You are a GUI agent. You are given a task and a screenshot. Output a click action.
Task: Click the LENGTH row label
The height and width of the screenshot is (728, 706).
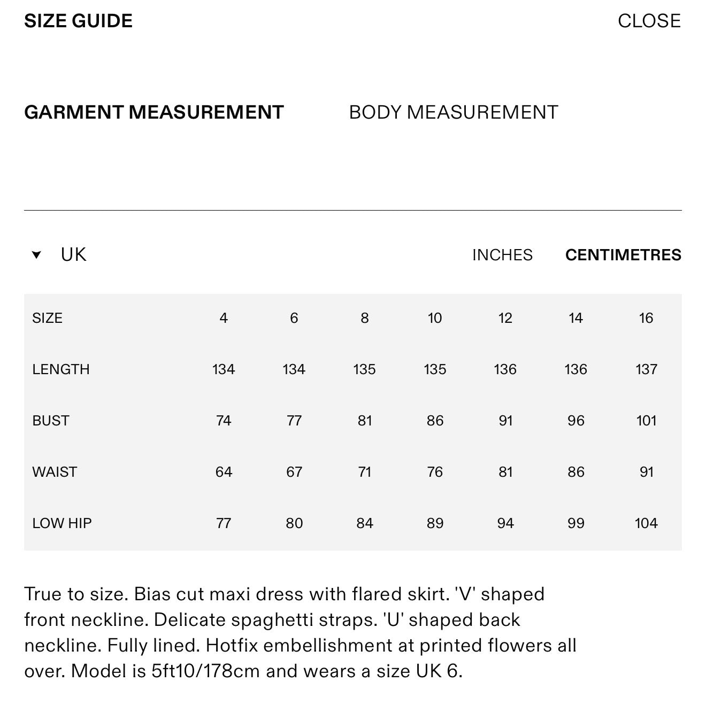click(x=61, y=369)
